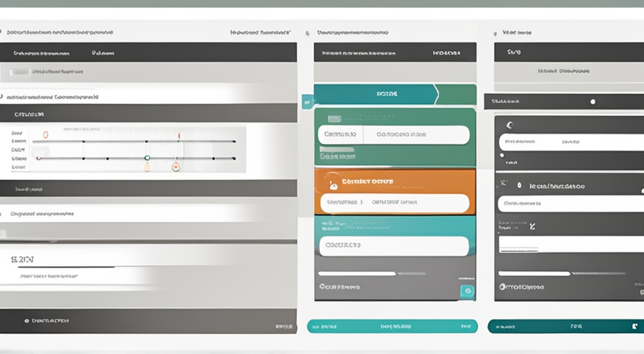This screenshot has width=644, height=354.
Task: Select the orange circle marker below the chart line
Action: tap(175, 167)
